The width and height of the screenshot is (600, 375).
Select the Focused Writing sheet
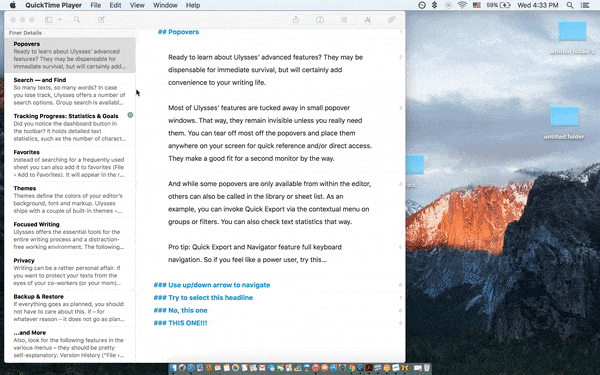click(70, 235)
